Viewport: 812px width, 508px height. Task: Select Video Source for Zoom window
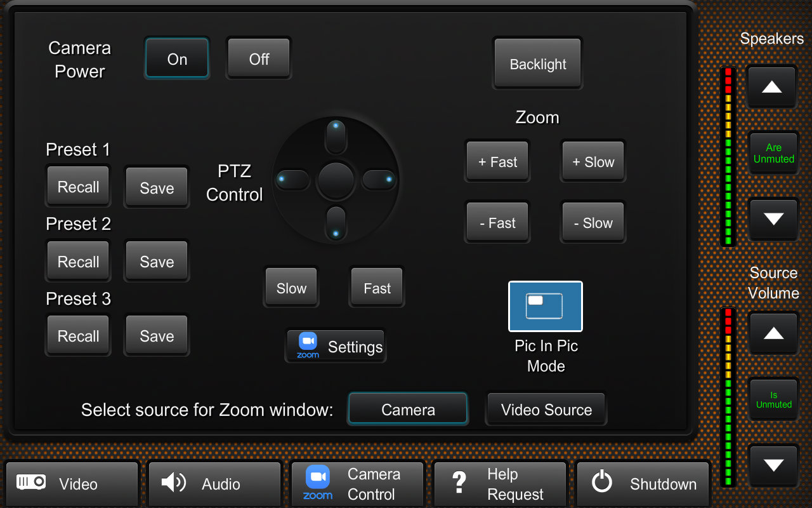point(546,409)
